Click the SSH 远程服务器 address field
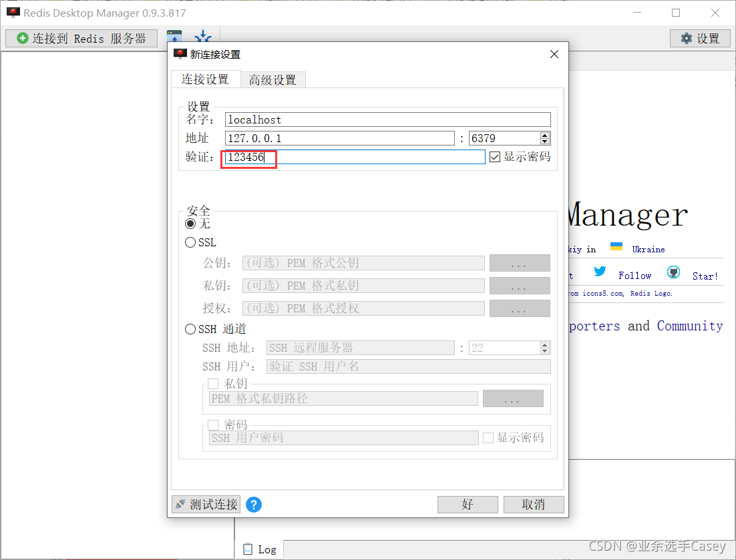 (x=361, y=348)
